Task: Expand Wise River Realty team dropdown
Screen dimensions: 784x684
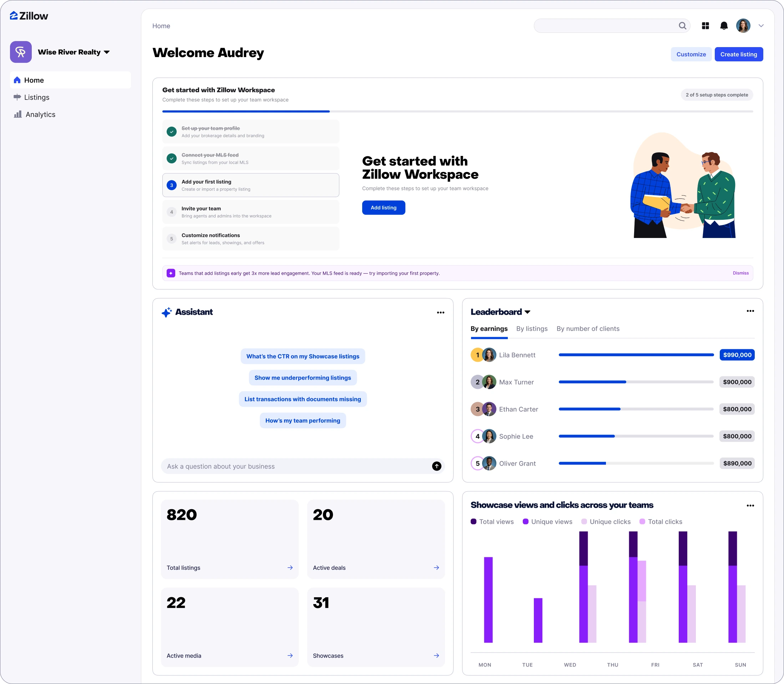Action: coord(107,52)
